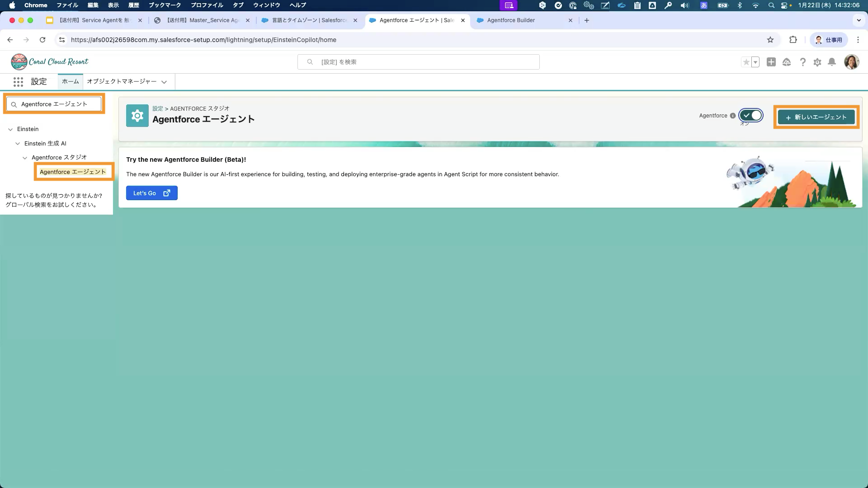Click the setup search field at top
The width and height of the screenshot is (868, 488).
pos(418,62)
